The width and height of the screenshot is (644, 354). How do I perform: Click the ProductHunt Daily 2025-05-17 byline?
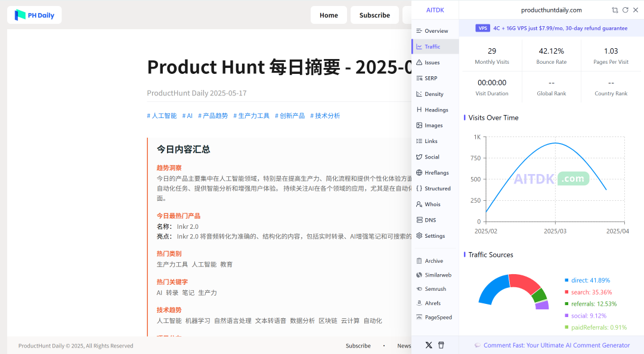197,93
